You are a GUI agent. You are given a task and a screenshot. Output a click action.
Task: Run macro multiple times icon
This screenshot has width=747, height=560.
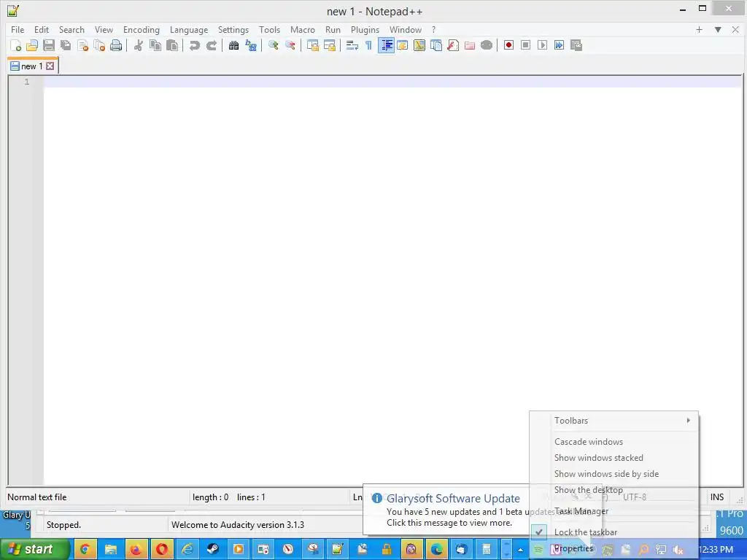(x=560, y=45)
